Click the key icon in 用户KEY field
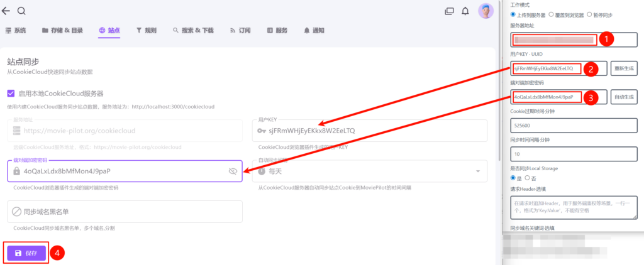 pos(261,131)
